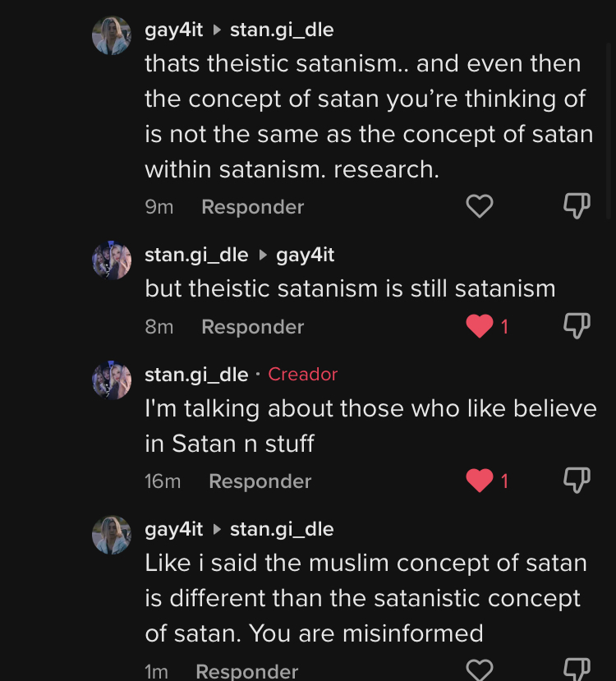Open stan.gi_dle avatar on 8m comment

tap(112, 260)
